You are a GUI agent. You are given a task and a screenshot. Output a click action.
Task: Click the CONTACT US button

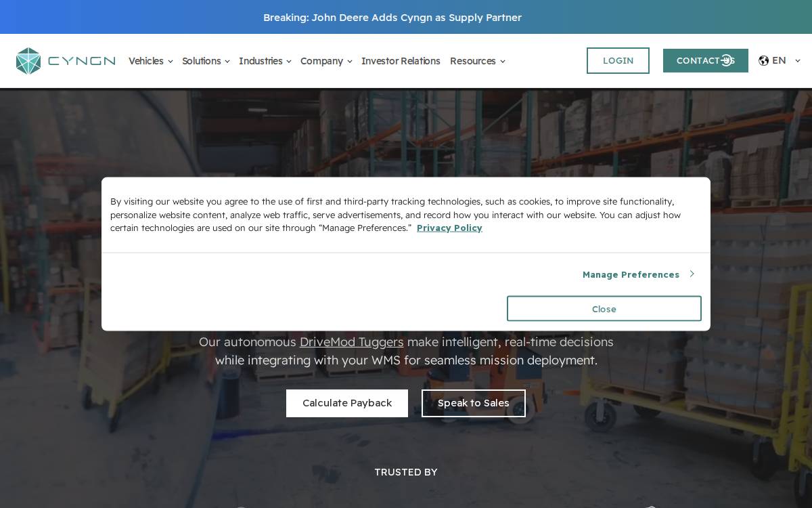706,61
